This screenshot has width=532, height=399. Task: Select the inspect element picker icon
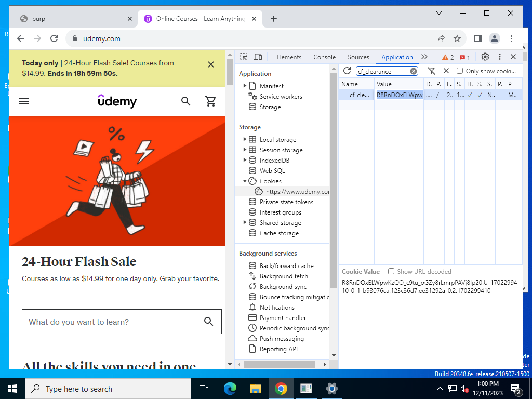click(243, 57)
